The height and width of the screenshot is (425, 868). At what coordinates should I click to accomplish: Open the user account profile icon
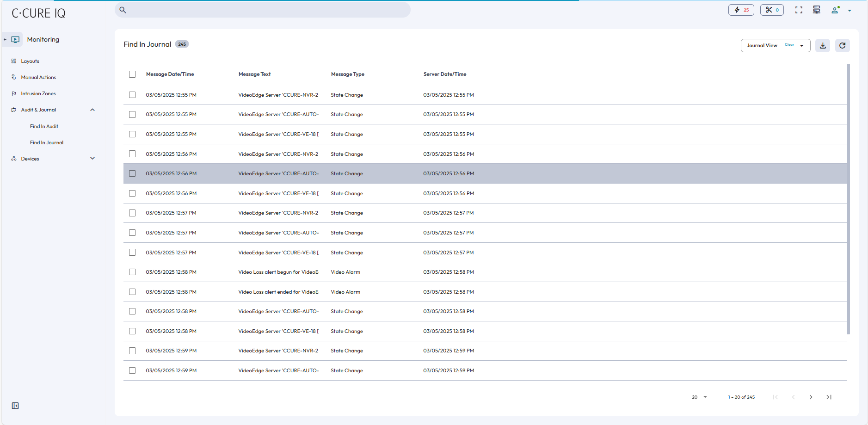point(835,10)
